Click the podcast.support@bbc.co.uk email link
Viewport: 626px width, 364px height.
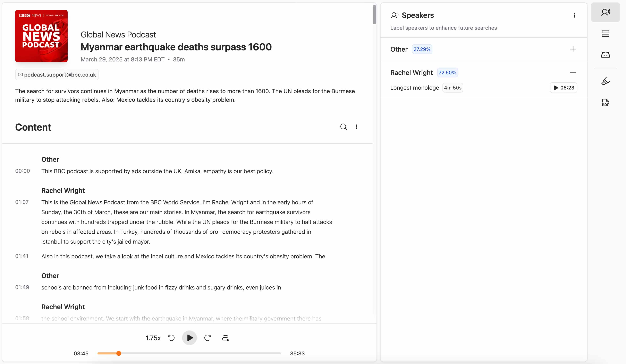coord(57,75)
